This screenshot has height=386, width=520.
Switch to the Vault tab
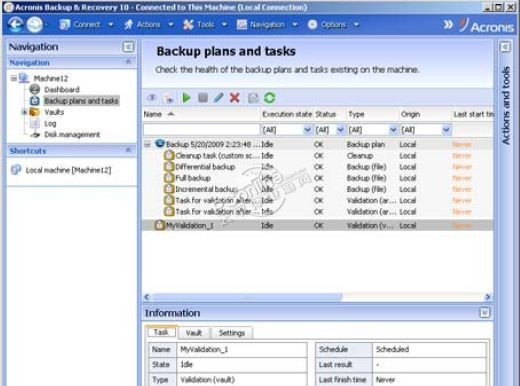pyautogui.click(x=194, y=333)
